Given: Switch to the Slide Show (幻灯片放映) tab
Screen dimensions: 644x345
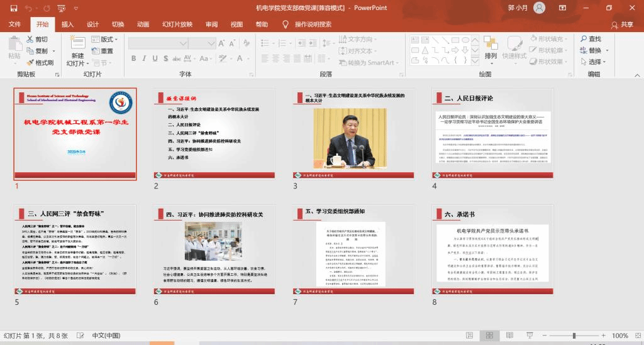Looking at the screenshot, I should click(x=177, y=25).
